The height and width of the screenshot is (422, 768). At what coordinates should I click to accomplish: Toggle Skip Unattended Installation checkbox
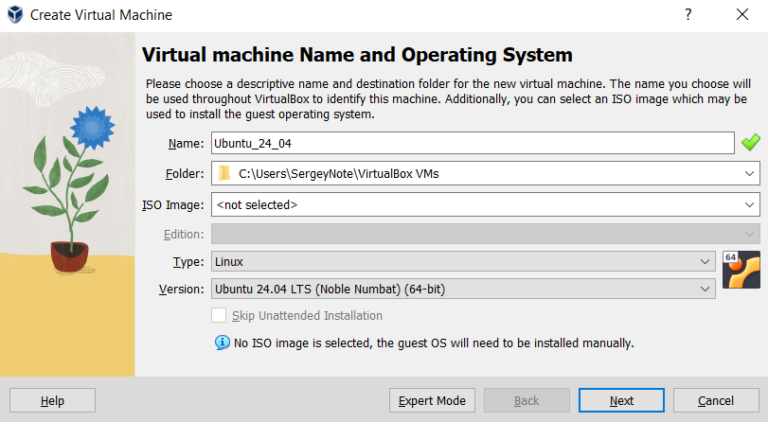click(x=219, y=316)
